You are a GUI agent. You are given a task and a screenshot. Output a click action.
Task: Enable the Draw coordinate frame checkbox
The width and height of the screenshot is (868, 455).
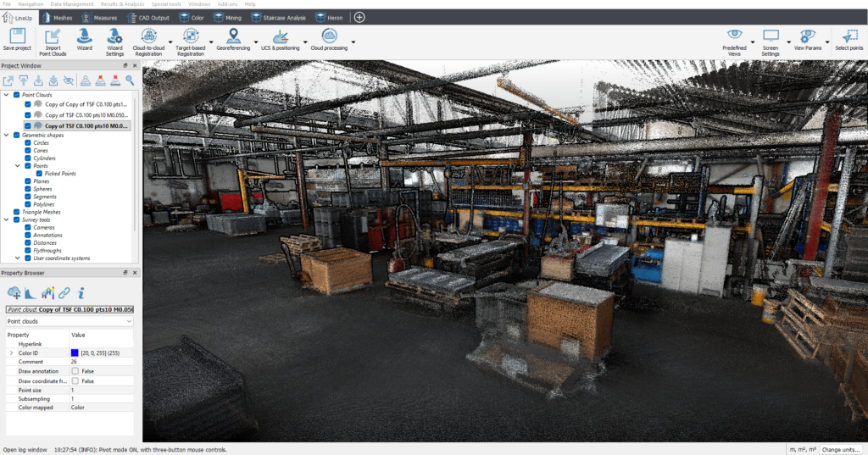[x=75, y=380]
